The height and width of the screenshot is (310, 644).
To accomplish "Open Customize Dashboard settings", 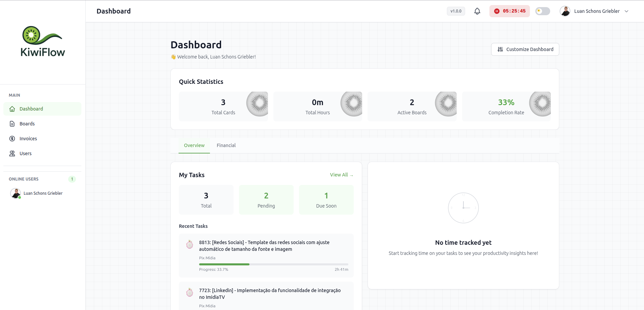I will click(x=525, y=49).
